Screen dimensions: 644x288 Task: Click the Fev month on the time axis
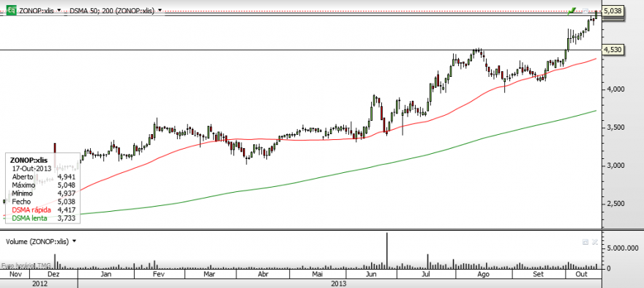coord(159,274)
